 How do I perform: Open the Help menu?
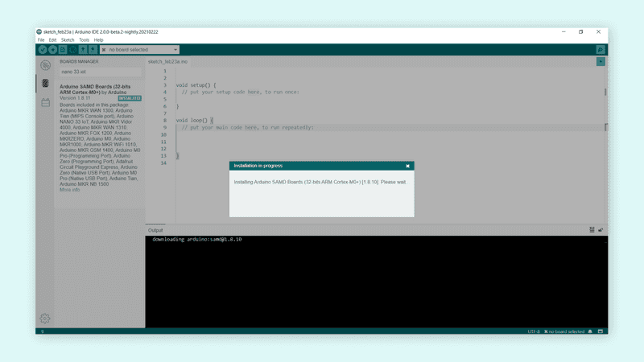(98, 39)
